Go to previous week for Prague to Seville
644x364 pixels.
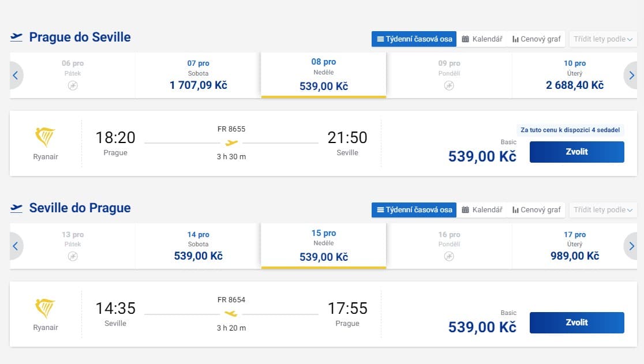(x=16, y=75)
